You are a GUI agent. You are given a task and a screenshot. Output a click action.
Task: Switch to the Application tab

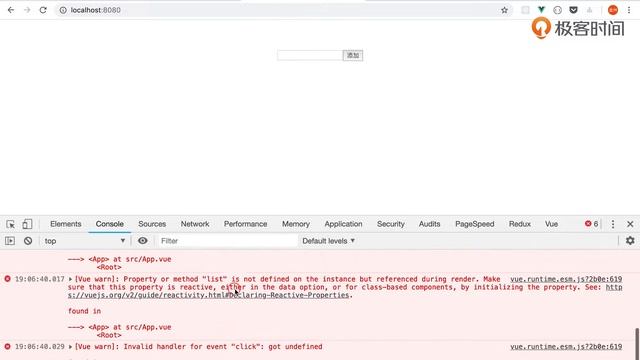343,224
